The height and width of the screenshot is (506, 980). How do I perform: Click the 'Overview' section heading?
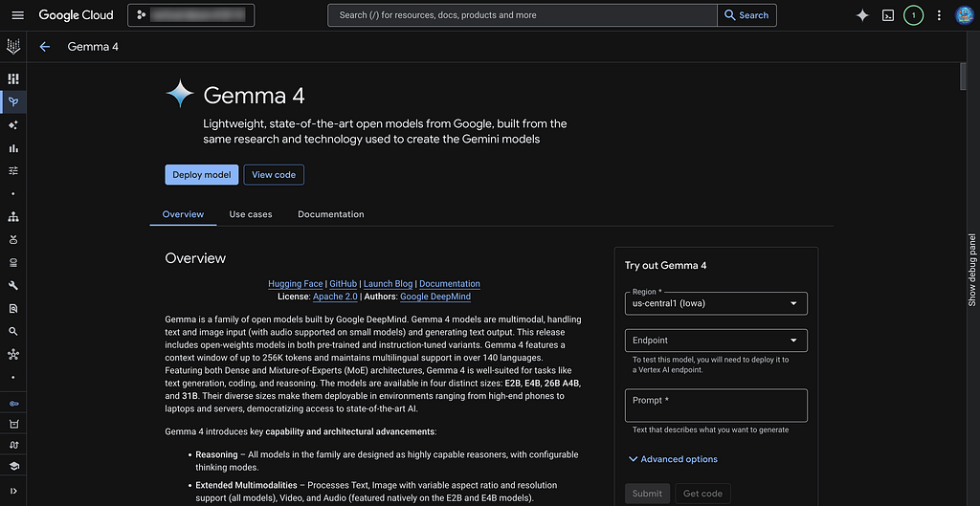(195, 258)
